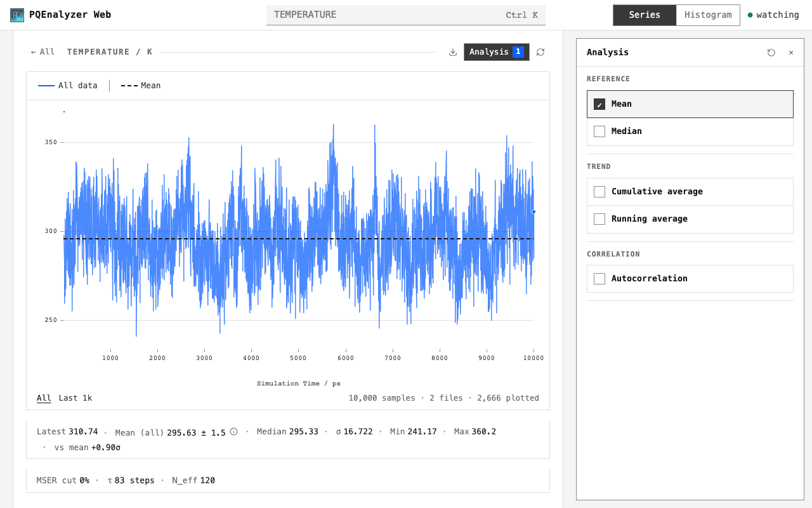
Task: Click the 10,000 samples summary text
Action: pos(382,398)
